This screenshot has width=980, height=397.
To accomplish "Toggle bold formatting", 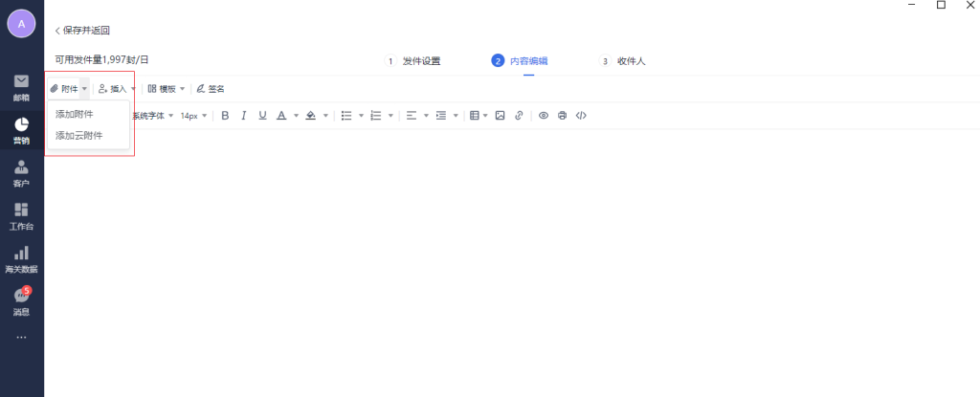I will coord(226,116).
